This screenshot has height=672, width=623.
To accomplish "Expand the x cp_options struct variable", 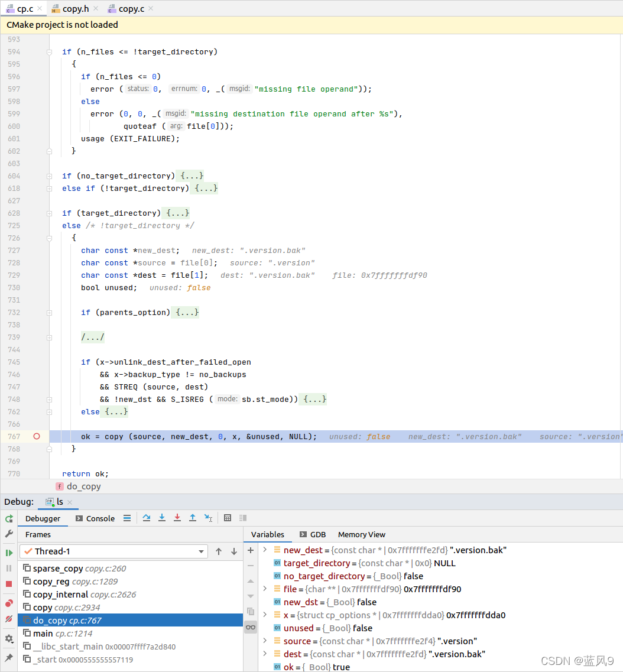I will click(x=264, y=615).
